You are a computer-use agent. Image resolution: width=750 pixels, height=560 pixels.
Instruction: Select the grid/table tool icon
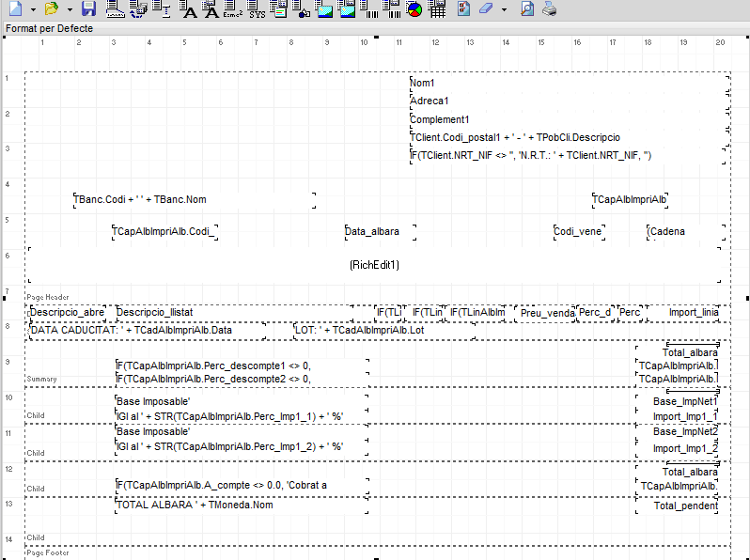(x=437, y=8)
